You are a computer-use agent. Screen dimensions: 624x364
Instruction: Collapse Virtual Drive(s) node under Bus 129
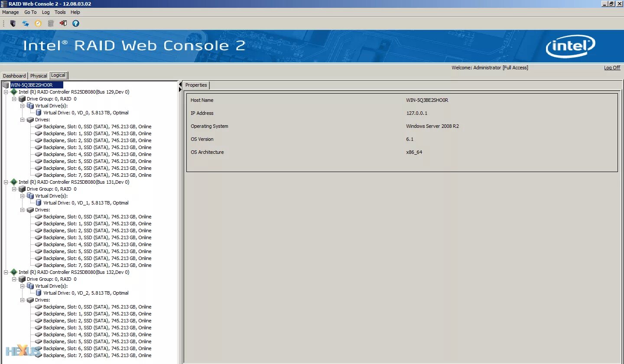coord(23,106)
